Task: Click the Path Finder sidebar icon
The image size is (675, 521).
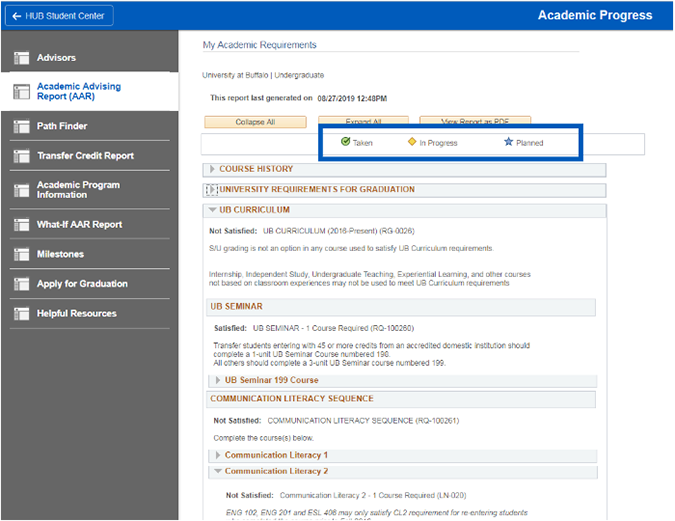Action: (x=20, y=127)
